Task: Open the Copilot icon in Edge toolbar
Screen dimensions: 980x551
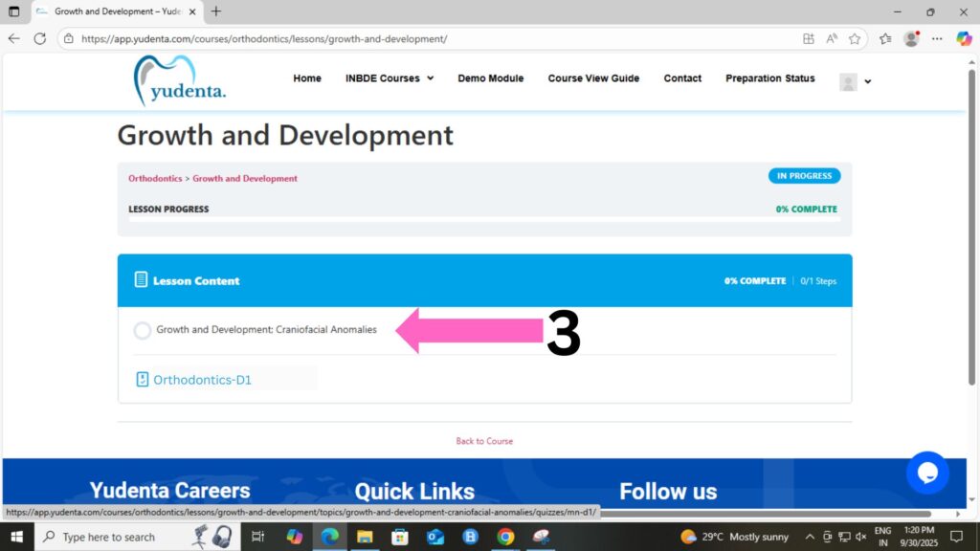Action: (963, 39)
